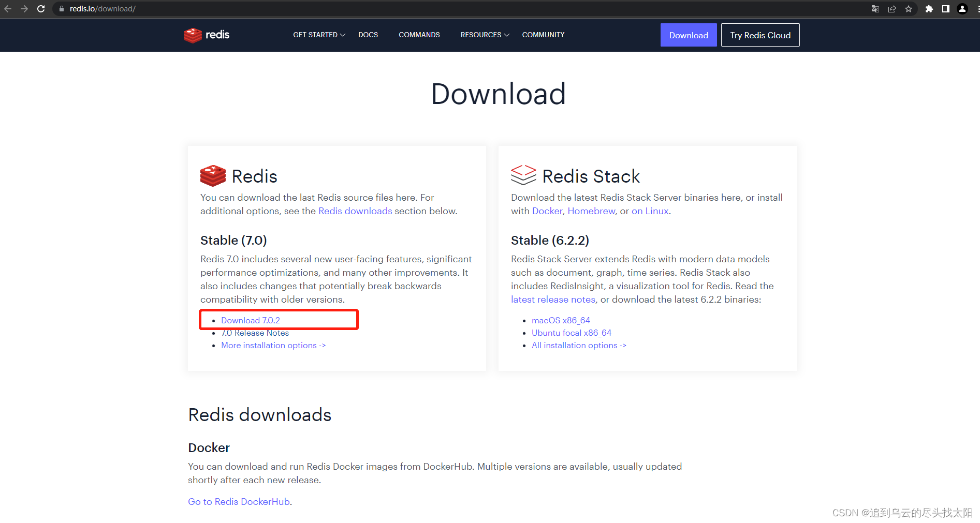This screenshot has height=523, width=980.
Task: Follow the Homebrew link
Action: (x=591, y=211)
